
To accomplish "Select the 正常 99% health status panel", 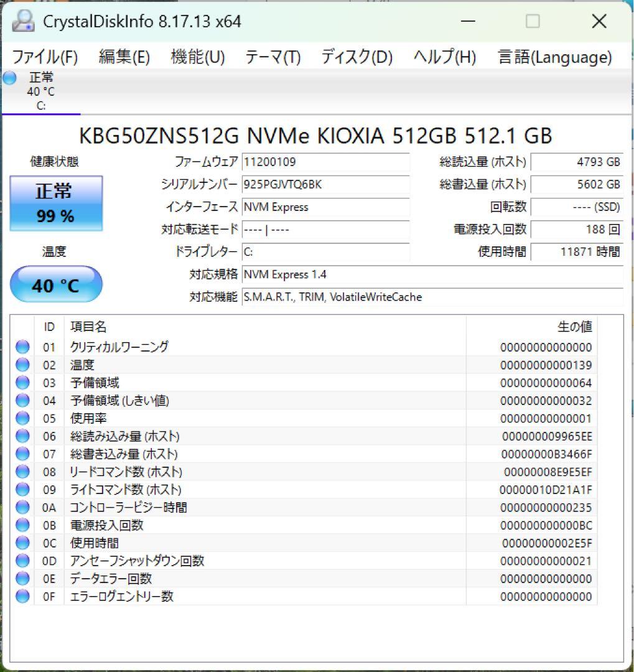I will 55,202.
